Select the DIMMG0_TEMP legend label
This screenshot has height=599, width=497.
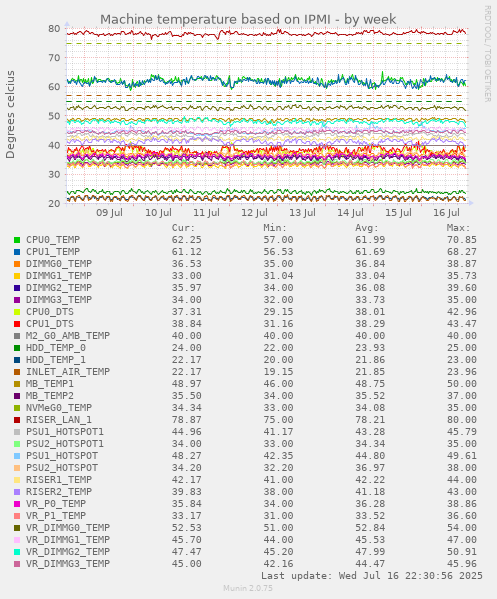59,264
